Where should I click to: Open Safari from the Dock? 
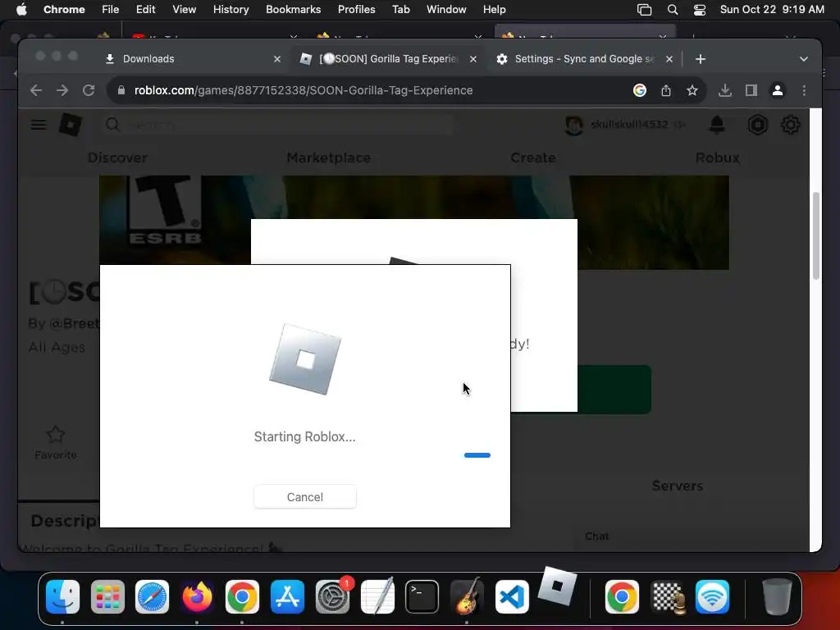tap(152, 596)
